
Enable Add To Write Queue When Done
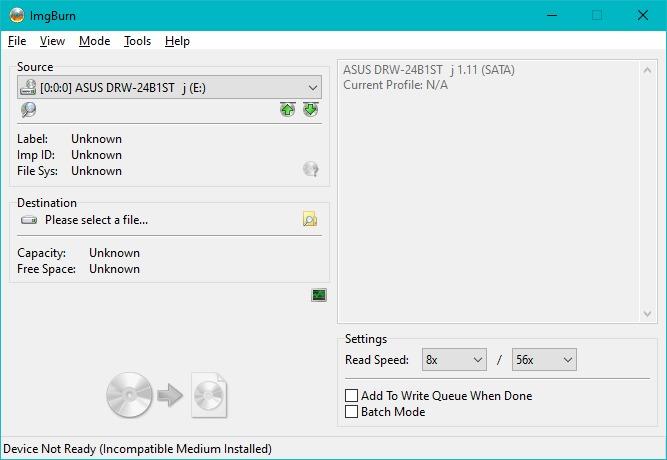click(351, 396)
